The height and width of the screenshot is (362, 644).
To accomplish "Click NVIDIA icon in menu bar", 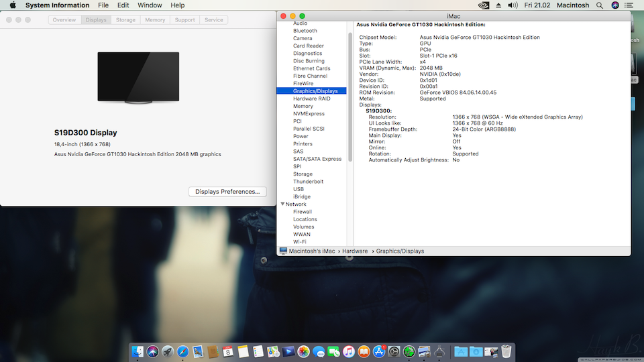I will tap(484, 5).
